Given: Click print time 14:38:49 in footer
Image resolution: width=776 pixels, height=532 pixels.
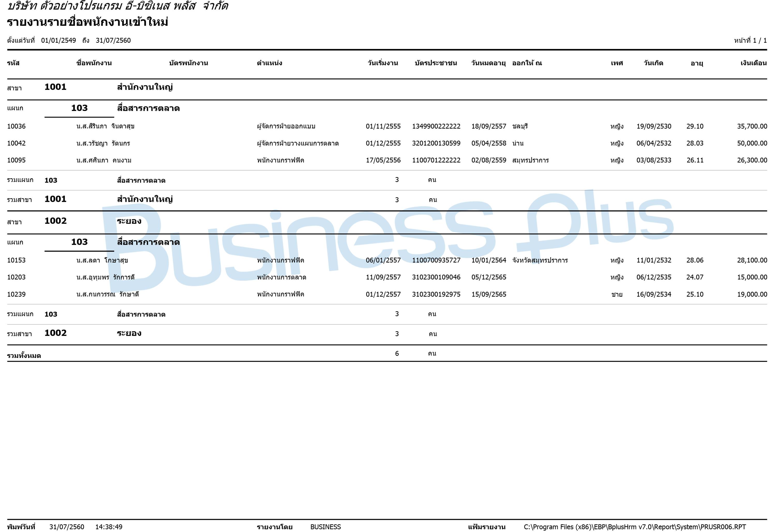Looking at the screenshot, I should pyautogui.click(x=109, y=527).
